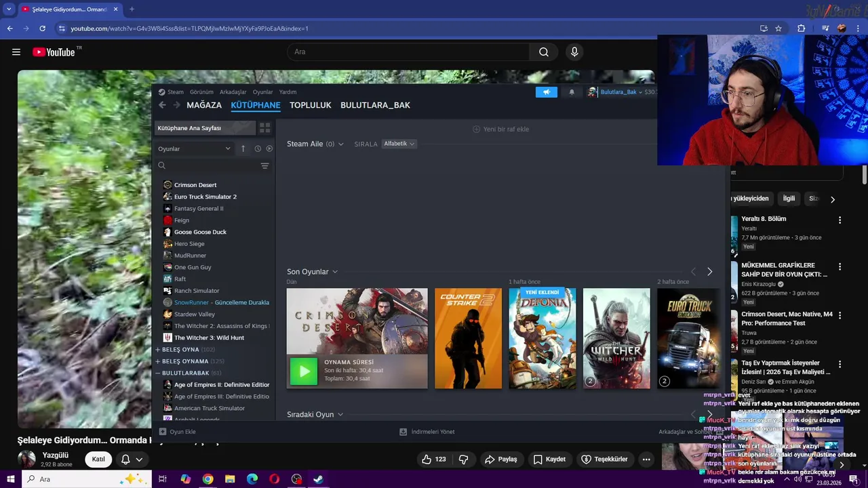This screenshot has height=488, width=868.
Task: Open YouTube hamburger guide menu
Action: tap(16, 52)
